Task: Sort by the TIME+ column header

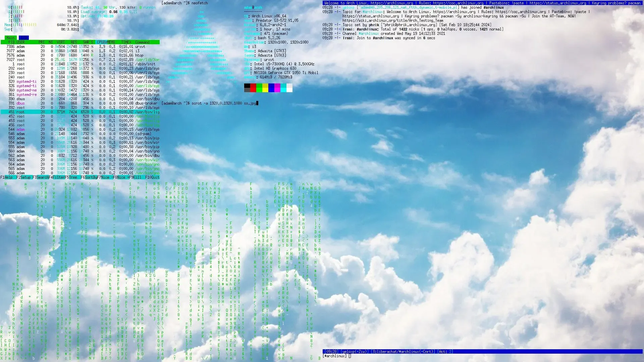Action: (126, 42)
